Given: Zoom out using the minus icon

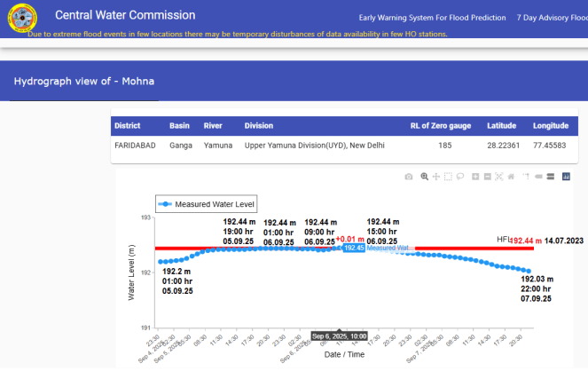Looking at the screenshot, I should (488, 177).
